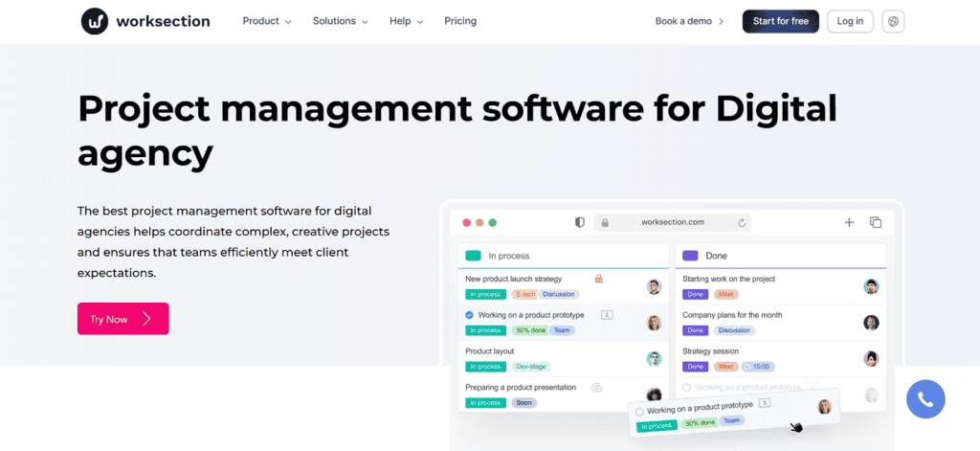Open the Company plans for the month task
The width and height of the screenshot is (980, 451).
pyautogui.click(x=732, y=315)
